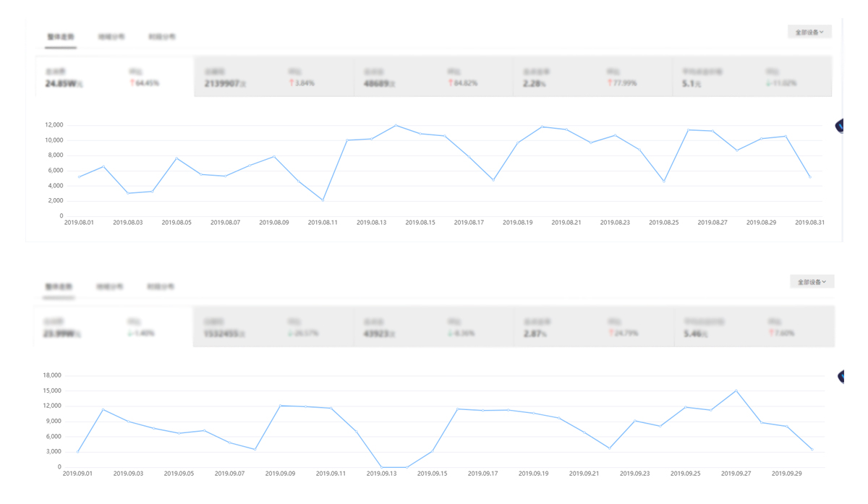Click the 2019.08.31 axis label

[x=810, y=223]
